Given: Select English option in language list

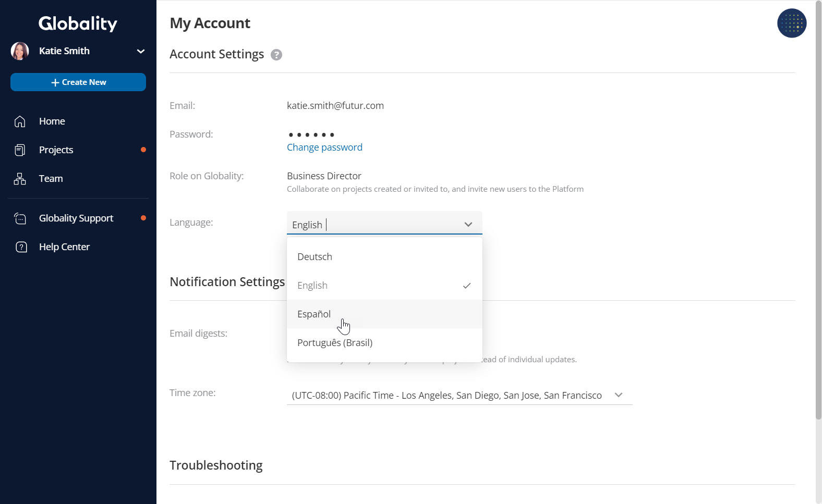Looking at the screenshot, I should (384, 286).
